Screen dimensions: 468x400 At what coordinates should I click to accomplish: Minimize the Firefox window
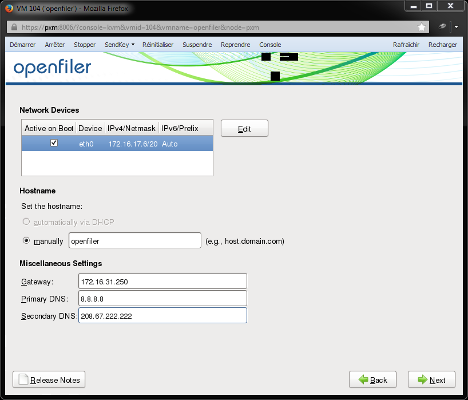[414, 6]
